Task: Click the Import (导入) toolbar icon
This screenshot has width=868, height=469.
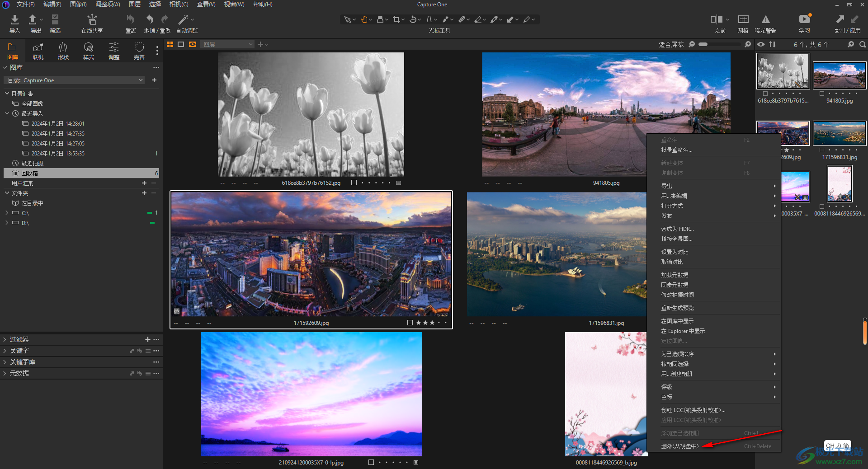Action: (x=14, y=20)
